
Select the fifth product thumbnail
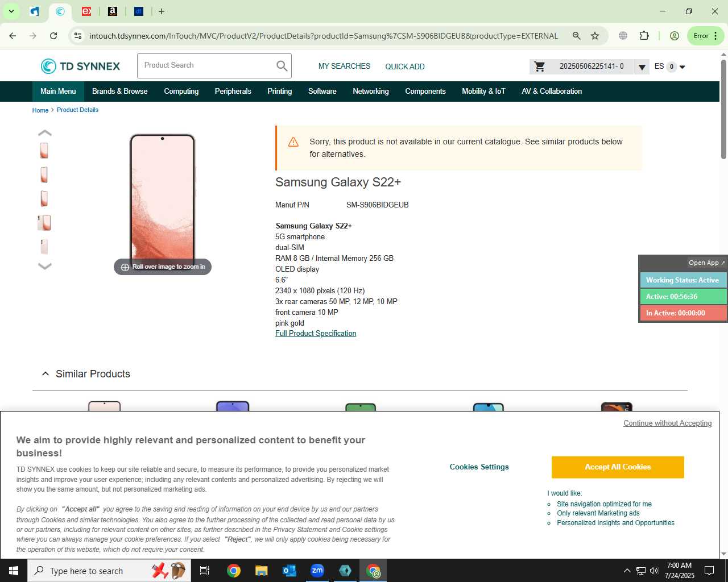click(44, 247)
